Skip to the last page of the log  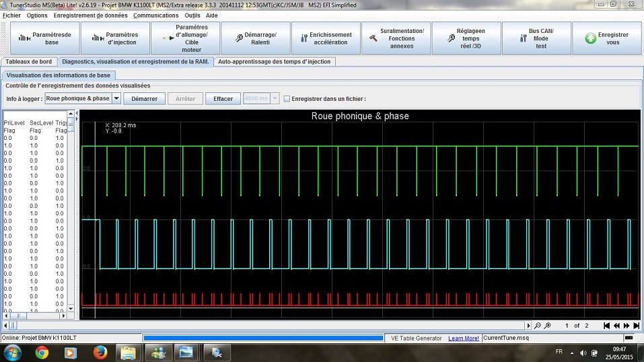tap(637, 326)
